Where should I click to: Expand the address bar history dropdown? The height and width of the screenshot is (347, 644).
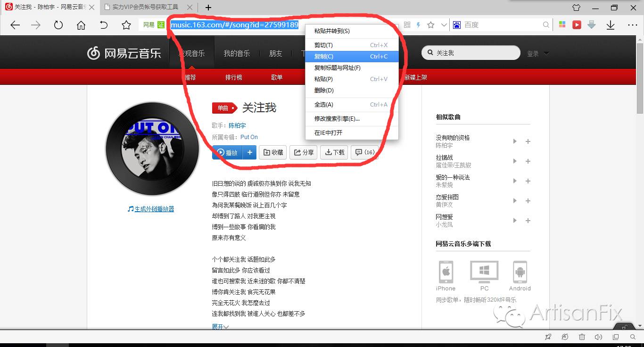pyautogui.click(x=444, y=25)
